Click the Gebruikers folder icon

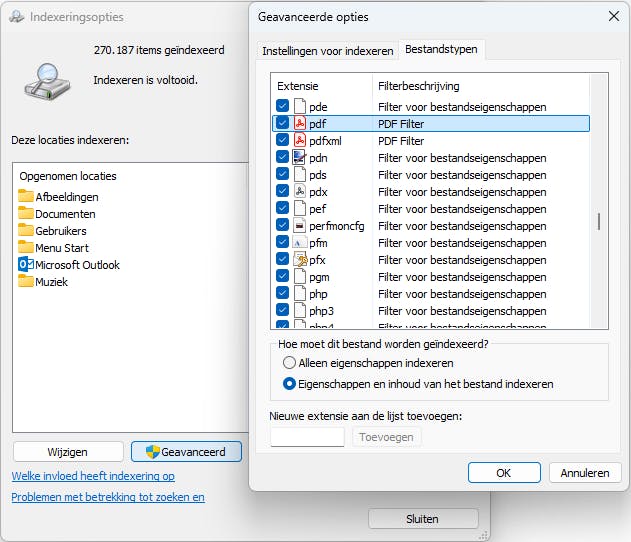point(26,230)
